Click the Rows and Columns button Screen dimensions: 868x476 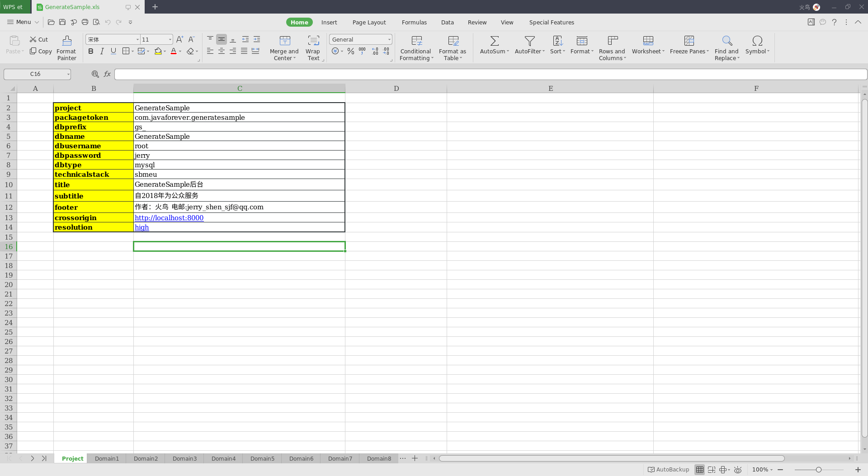click(x=612, y=48)
